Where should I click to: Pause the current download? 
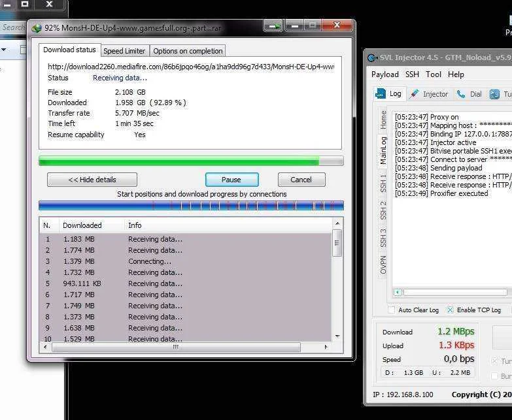point(231,180)
